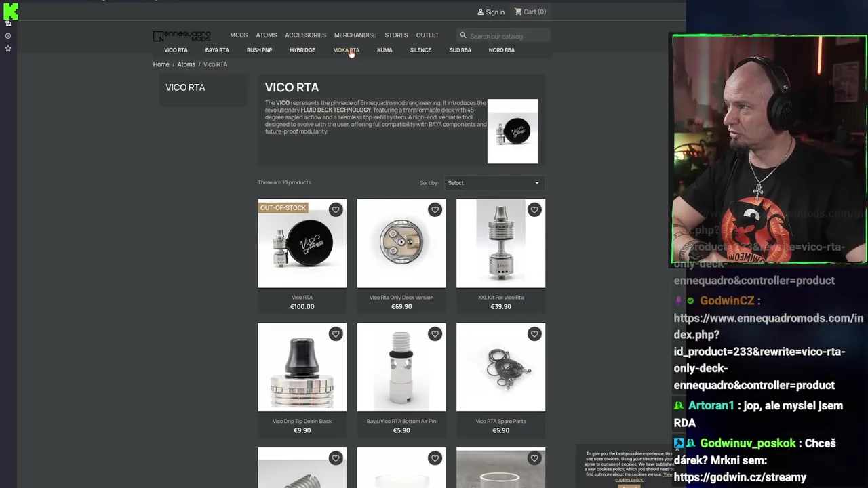Go to Home breadcrumb

(161, 64)
